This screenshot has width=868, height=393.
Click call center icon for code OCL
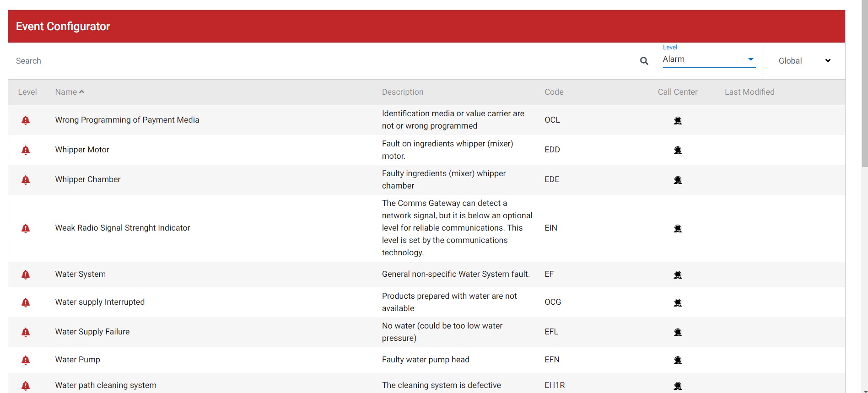pyautogui.click(x=678, y=120)
